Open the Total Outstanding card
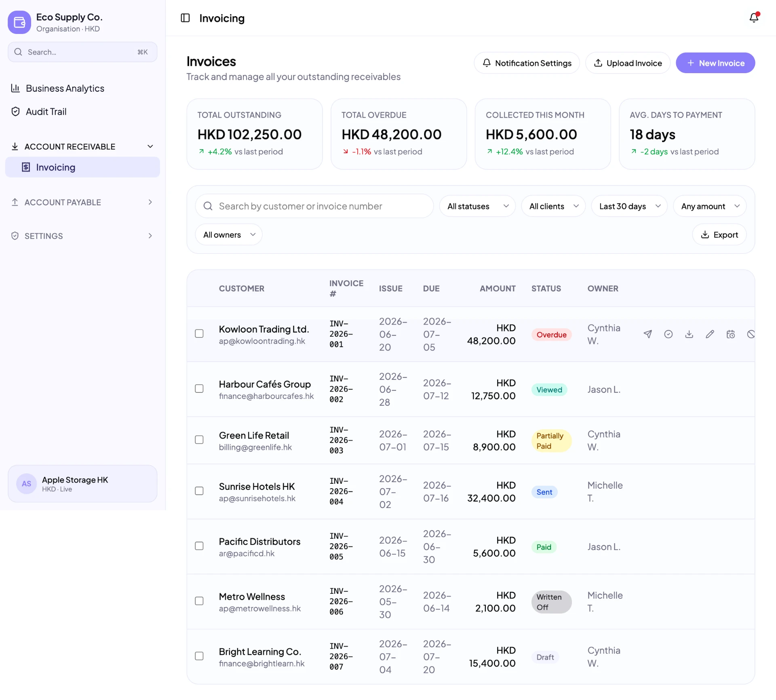Image resolution: width=776 pixels, height=700 pixels. click(x=255, y=134)
